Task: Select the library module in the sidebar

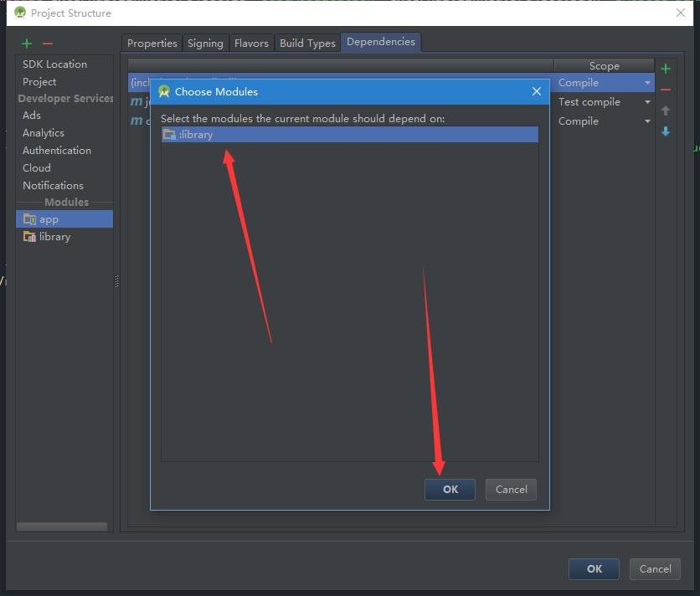Action: pyautogui.click(x=64, y=237)
